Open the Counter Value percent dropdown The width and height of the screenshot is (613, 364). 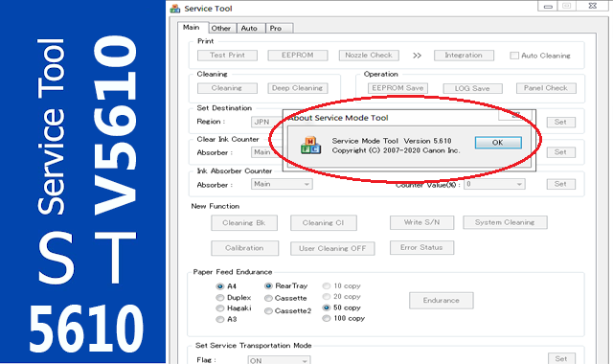(x=494, y=184)
